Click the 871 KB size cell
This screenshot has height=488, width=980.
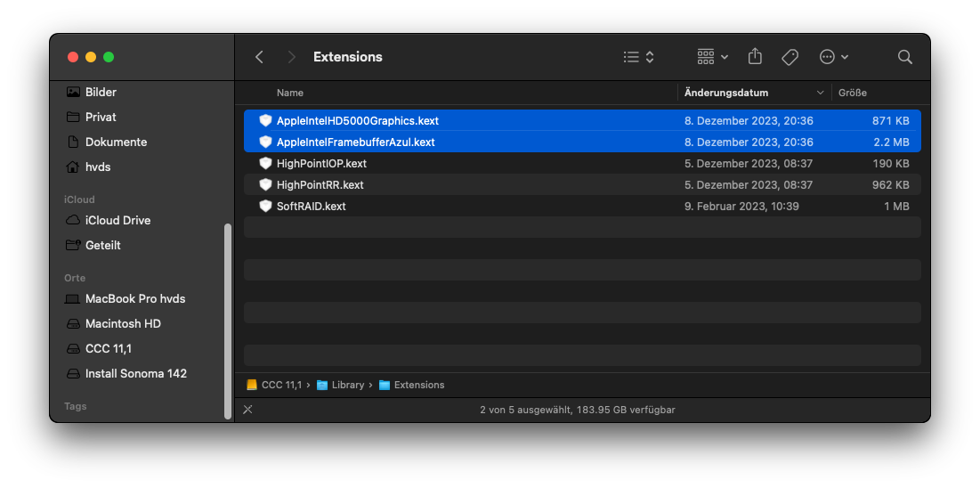(x=891, y=121)
